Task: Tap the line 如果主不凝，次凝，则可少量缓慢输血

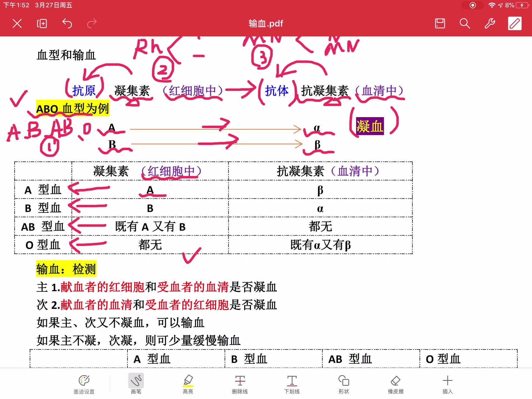Action: coord(139,341)
